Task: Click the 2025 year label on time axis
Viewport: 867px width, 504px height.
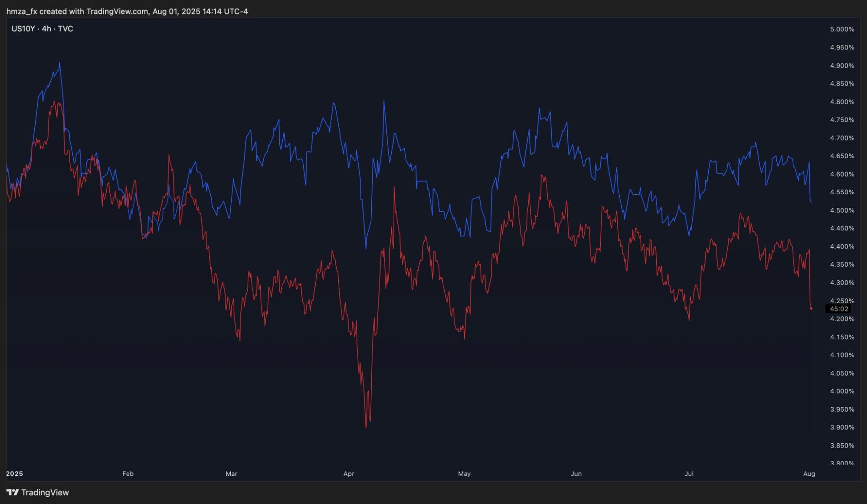Action: [x=15, y=474]
